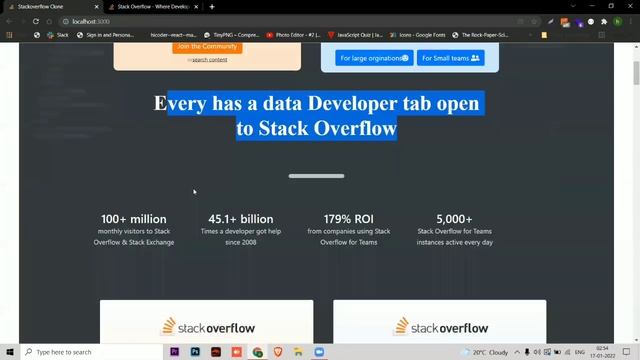The height and width of the screenshot is (360, 640).
Task: Open the Photo Editor YouTube bookmark
Action: [x=293, y=35]
